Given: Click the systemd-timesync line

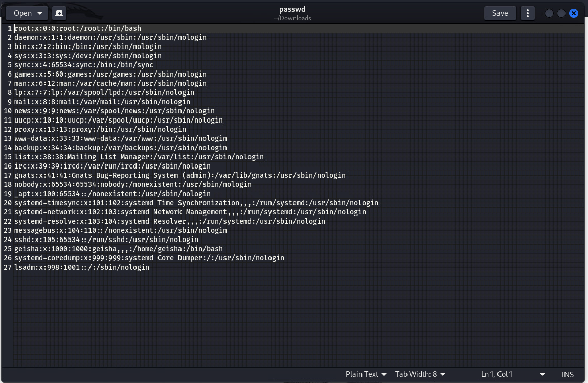Looking at the screenshot, I should click(x=196, y=203).
